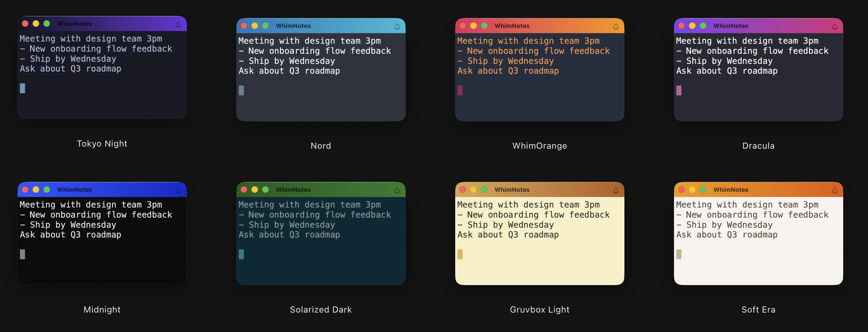Viewport: 868px width, 332px height.
Task: Close the Gruvbox Light window with the red button
Action: click(x=463, y=189)
